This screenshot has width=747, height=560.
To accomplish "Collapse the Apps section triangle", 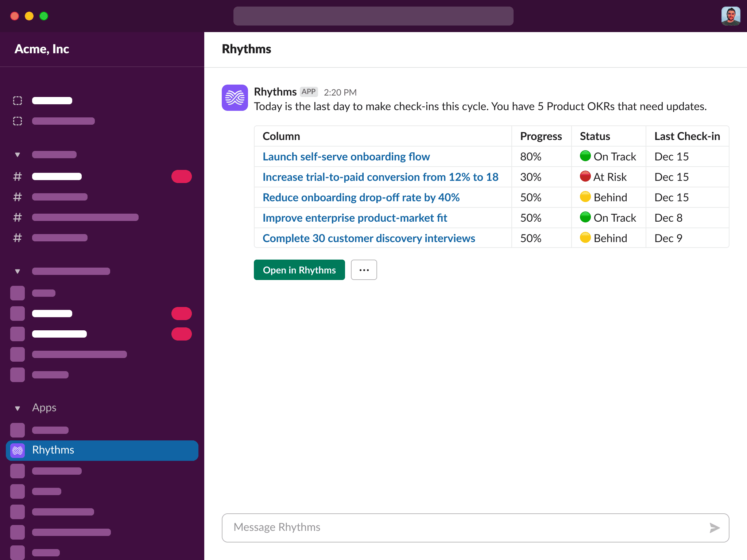I will coord(18,408).
